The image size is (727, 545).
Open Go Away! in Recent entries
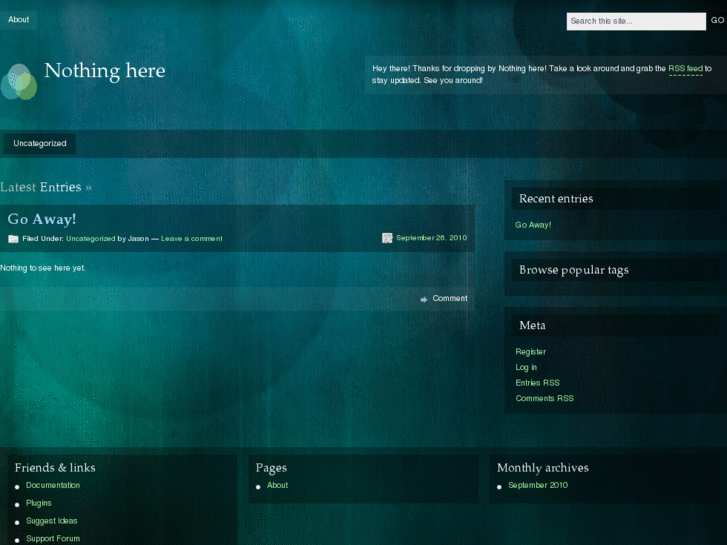[x=533, y=225]
